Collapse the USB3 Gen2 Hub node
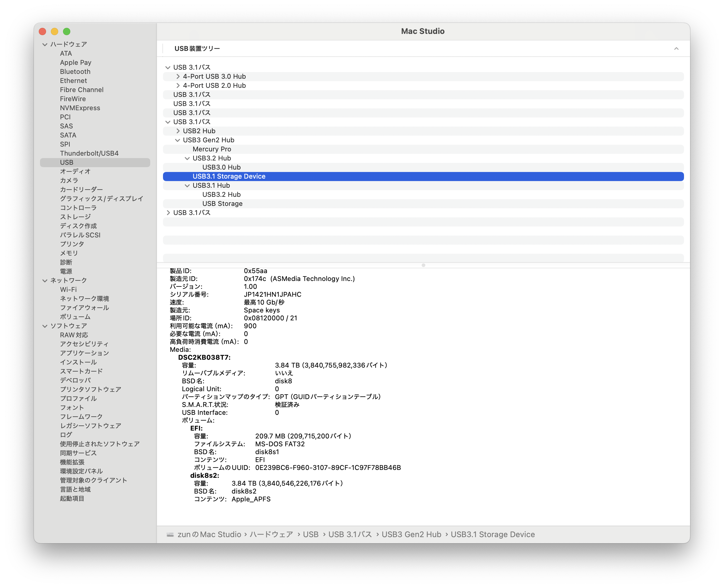The height and width of the screenshot is (588, 724). 178,140
